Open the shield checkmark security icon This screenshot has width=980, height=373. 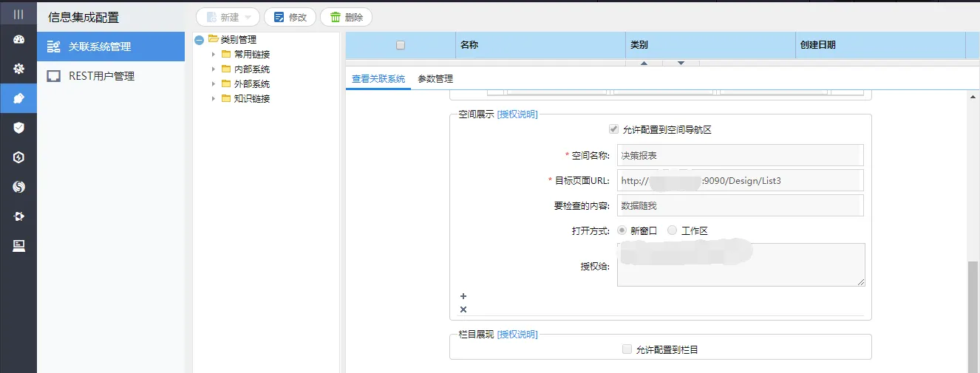pos(18,128)
